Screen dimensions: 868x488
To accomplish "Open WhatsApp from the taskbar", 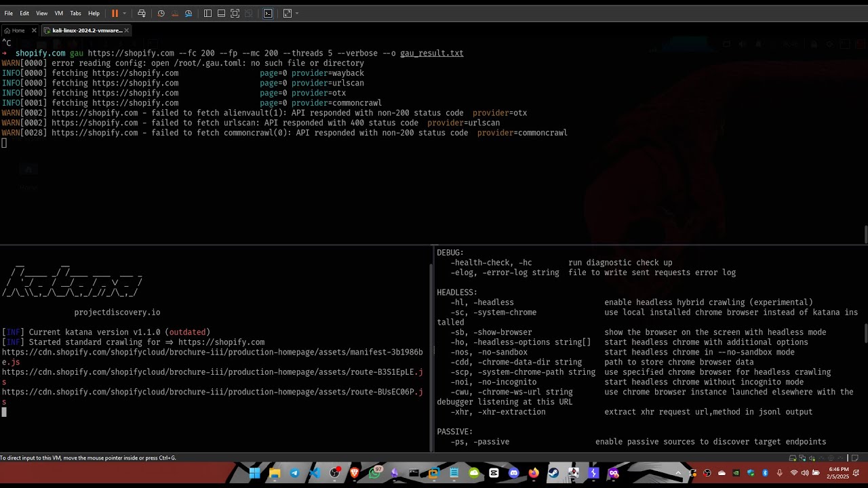I will 374,473.
